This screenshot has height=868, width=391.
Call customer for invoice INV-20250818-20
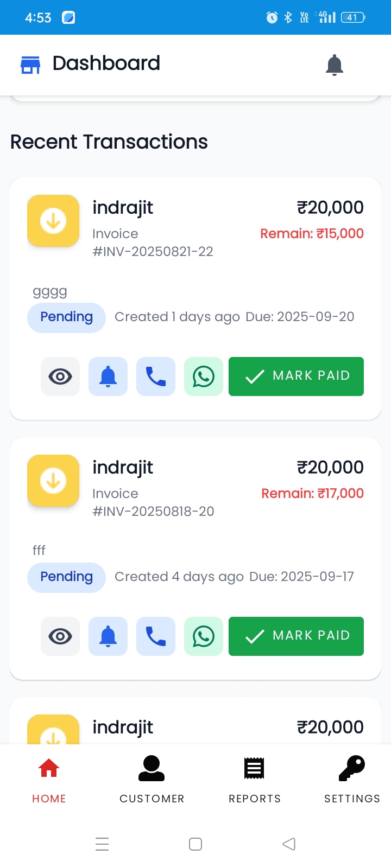coord(155,636)
